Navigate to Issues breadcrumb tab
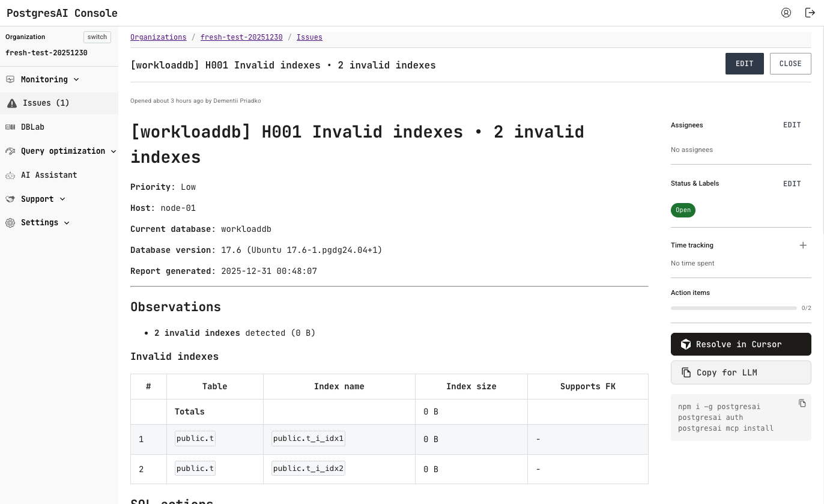The width and height of the screenshot is (824, 504). click(309, 37)
